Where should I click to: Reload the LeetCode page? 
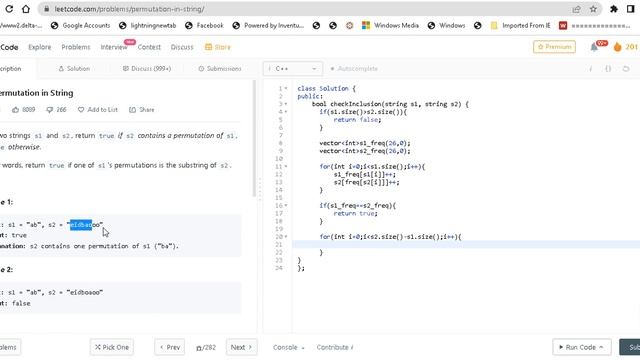click(9, 9)
